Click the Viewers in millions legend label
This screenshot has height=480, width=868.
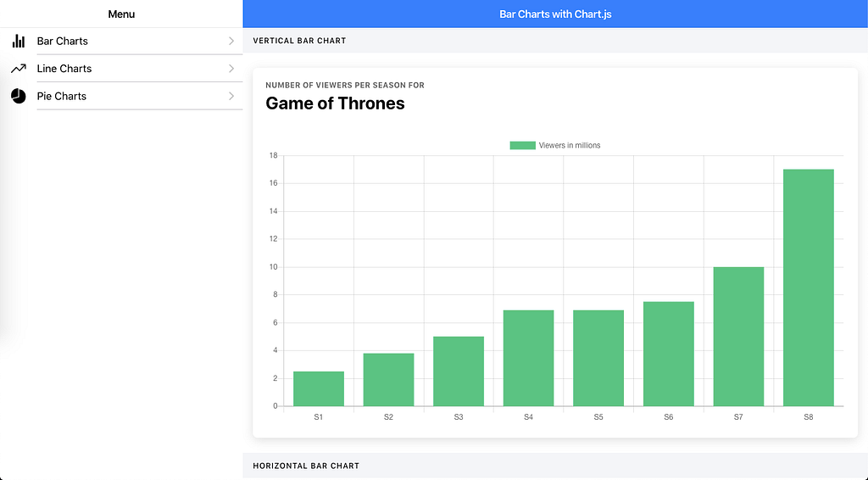click(x=570, y=146)
